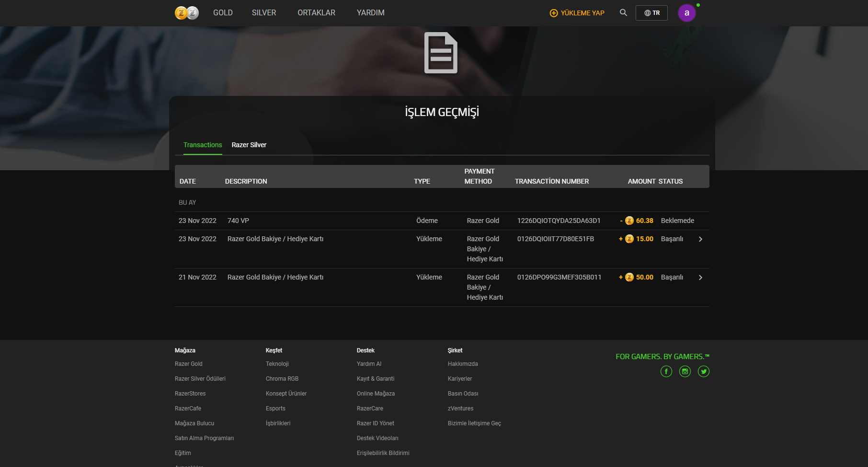868x467 pixels.
Task: Open the Basın Odası link
Action: (463, 394)
